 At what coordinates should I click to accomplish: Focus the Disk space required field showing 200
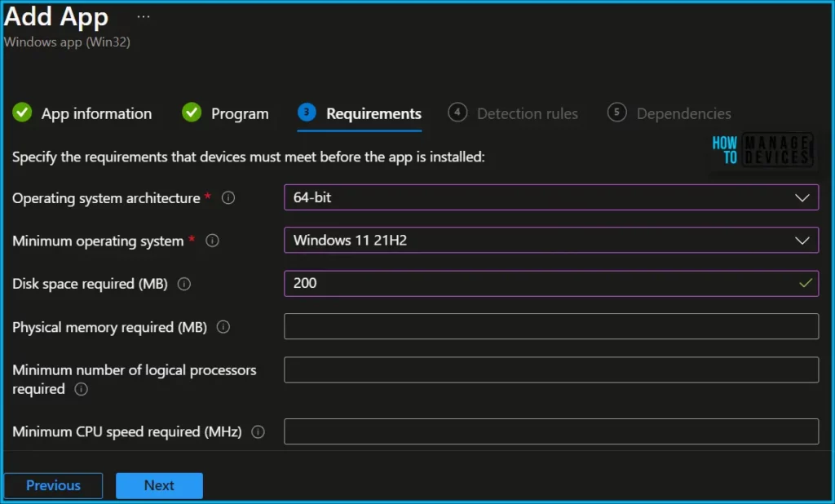(551, 284)
